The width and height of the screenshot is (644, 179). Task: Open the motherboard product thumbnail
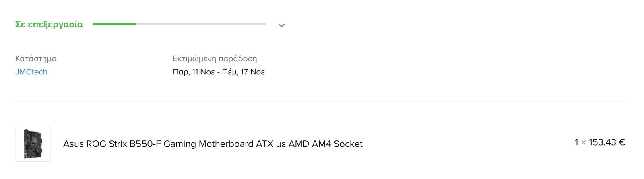point(33,144)
